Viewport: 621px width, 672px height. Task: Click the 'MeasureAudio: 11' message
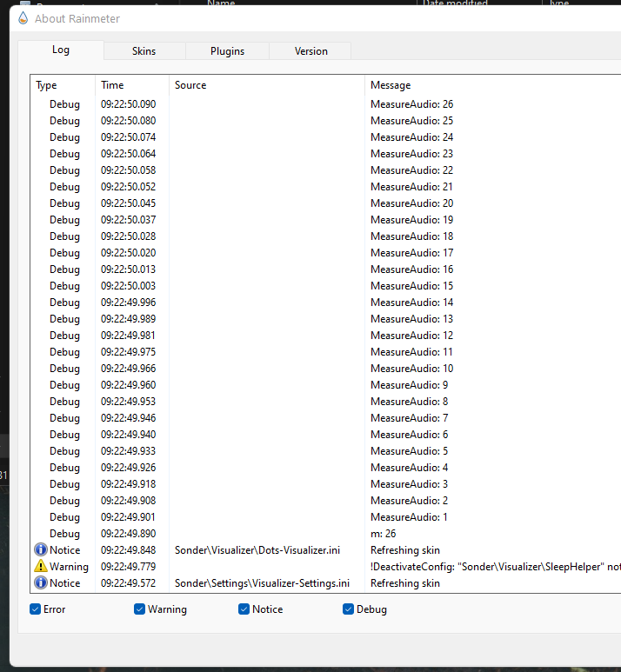tap(411, 351)
